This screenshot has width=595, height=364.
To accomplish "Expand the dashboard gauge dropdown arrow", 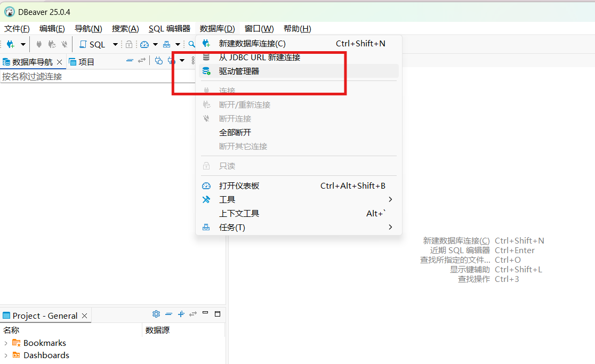I will pos(155,44).
